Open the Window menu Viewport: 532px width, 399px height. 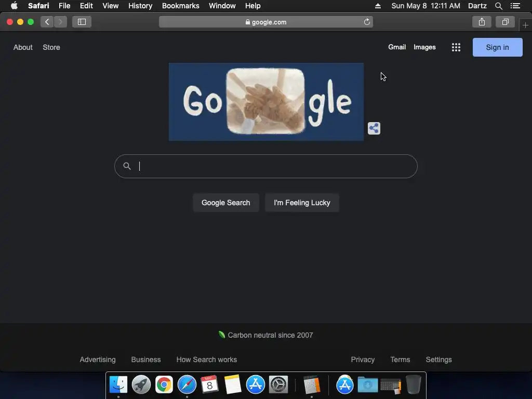(x=222, y=6)
